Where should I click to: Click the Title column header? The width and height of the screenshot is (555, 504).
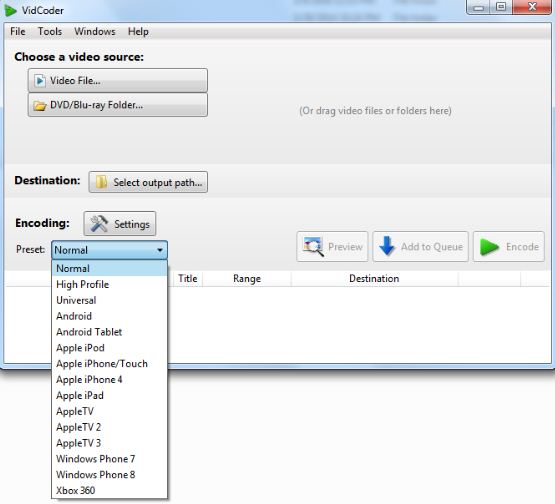[188, 279]
